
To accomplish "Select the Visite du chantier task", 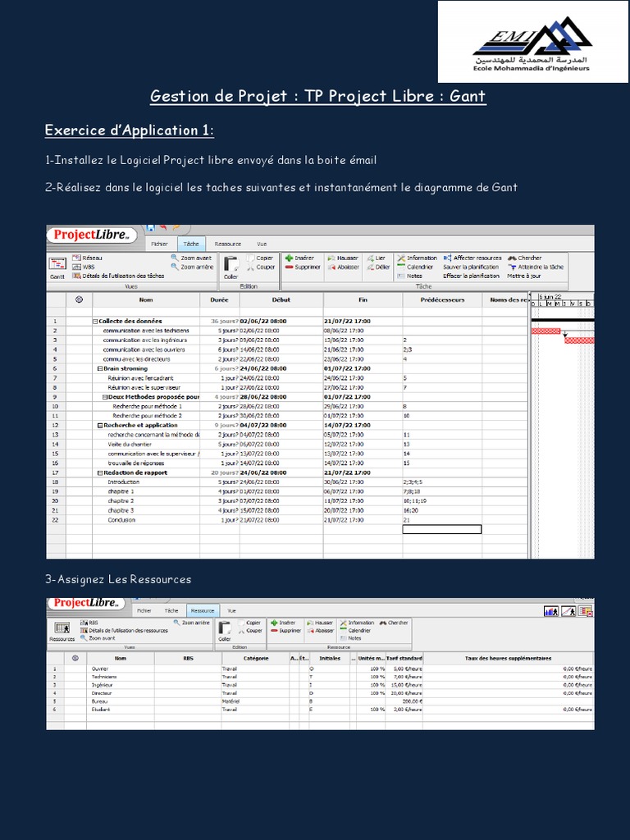I will click(x=288, y=444).
